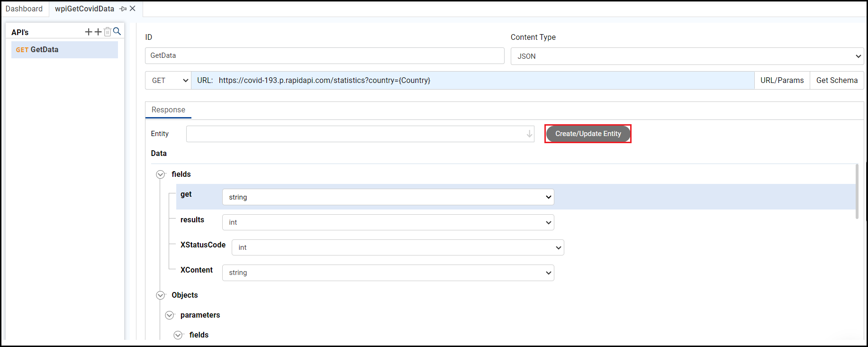The width and height of the screenshot is (868, 347).
Task: Switch to the Dashboard tab
Action: pyautogui.click(x=24, y=9)
